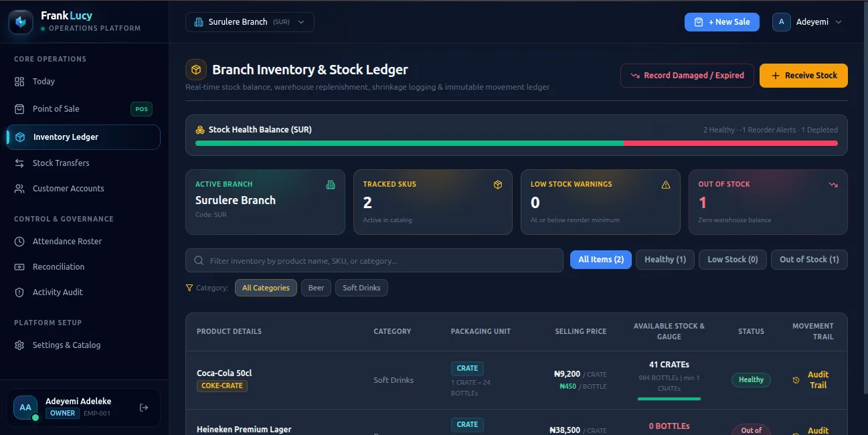868x435 pixels.
Task: Go to Stock Transfers page
Action: point(84,163)
